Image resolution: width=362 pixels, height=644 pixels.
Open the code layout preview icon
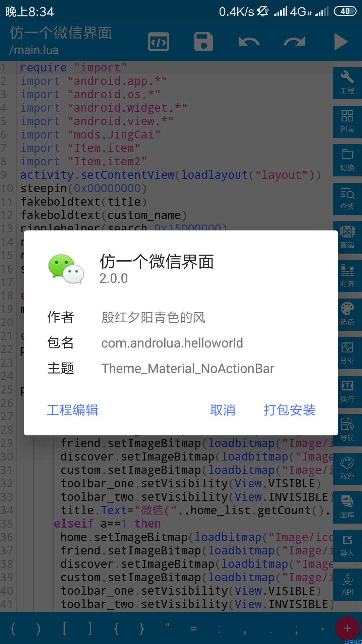click(x=159, y=42)
